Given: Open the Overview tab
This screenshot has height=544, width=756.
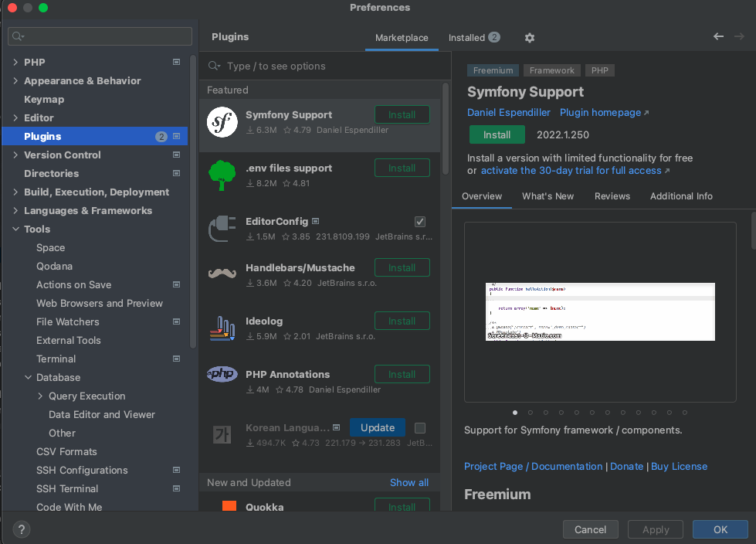Looking at the screenshot, I should (x=482, y=196).
